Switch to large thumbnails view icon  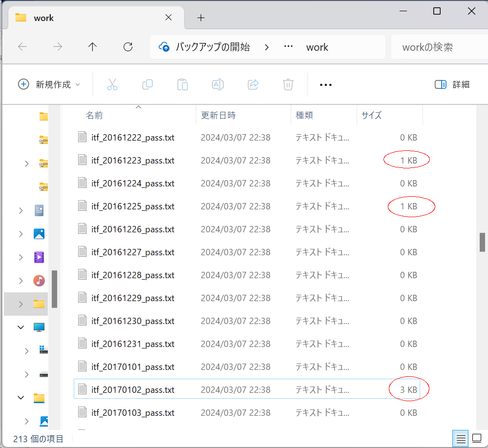(x=477, y=438)
